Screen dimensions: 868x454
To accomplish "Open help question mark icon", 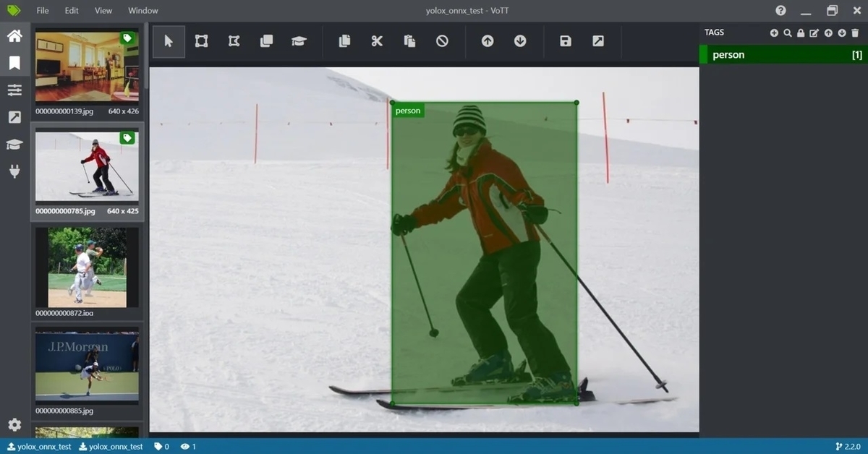I will (x=780, y=11).
